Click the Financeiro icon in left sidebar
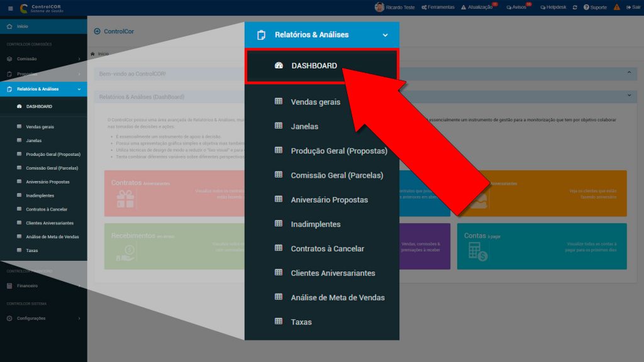Image resolution: width=644 pixels, height=362 pixels. [9, 286]
